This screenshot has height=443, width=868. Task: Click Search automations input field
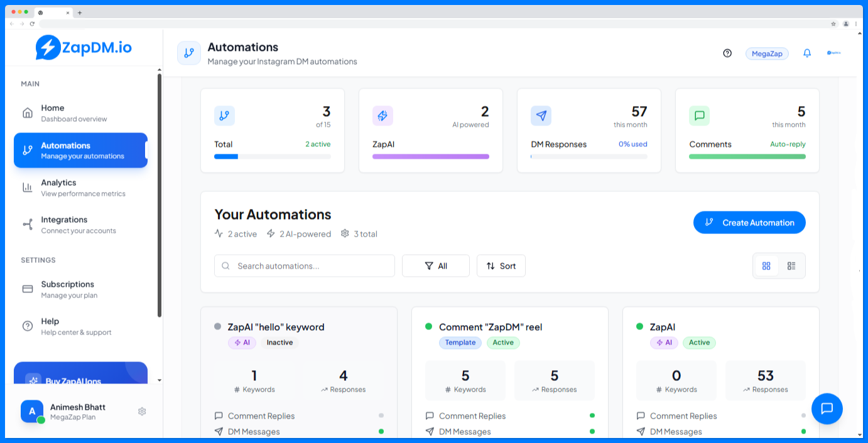coord(305,266)
